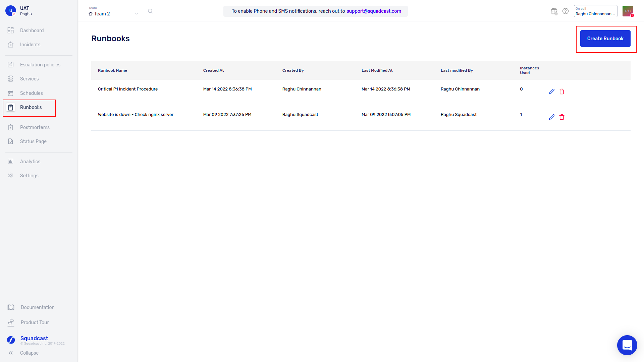
Task: Open the Settings section
Action: click(29, 175)
